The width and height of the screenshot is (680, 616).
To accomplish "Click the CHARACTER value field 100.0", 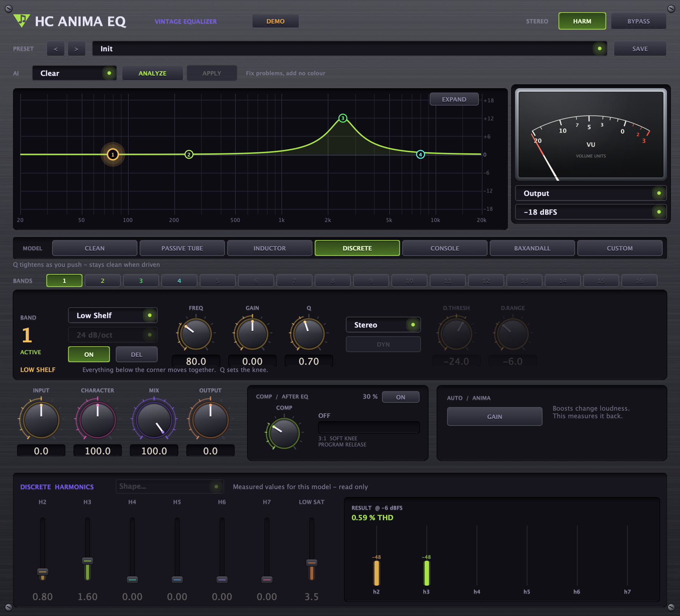I will click(98, 451).
